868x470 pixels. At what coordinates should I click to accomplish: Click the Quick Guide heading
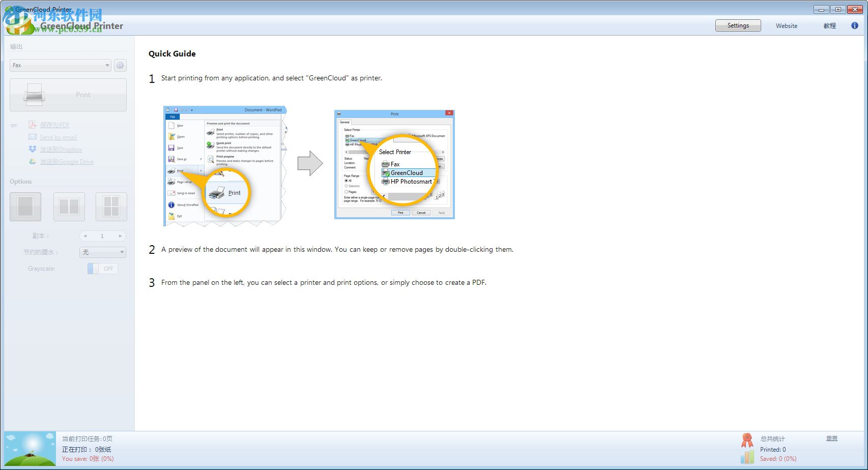(172, 54)
